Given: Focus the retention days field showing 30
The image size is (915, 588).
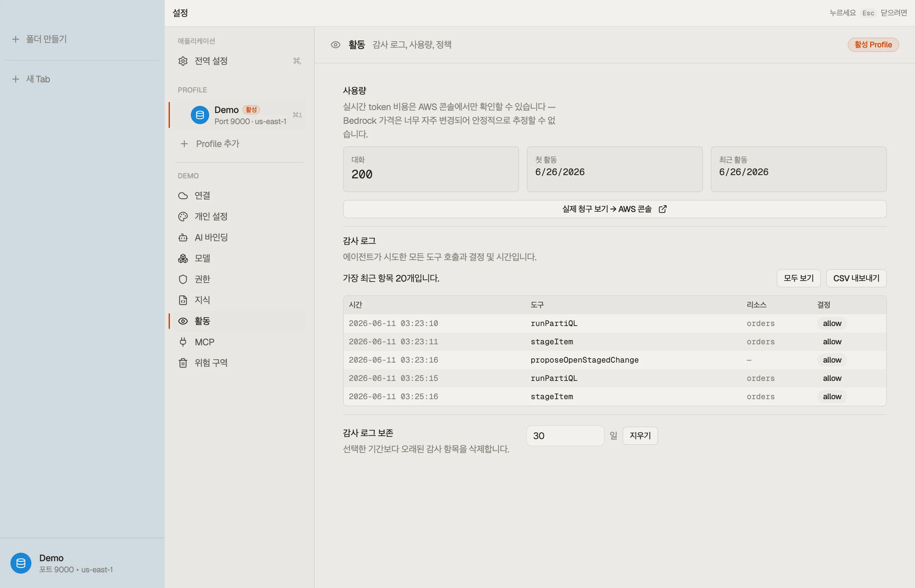Looking at the screenshot, I should point(565,436).
